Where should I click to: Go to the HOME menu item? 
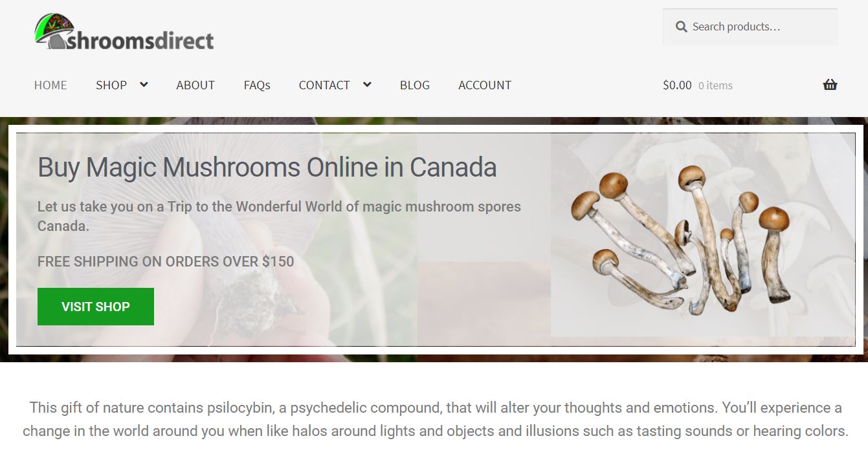50,85
